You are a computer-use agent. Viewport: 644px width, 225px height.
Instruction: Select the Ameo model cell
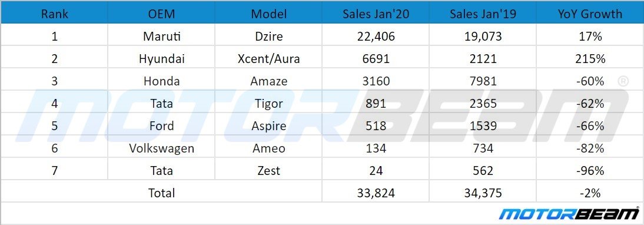coord(268,148)
